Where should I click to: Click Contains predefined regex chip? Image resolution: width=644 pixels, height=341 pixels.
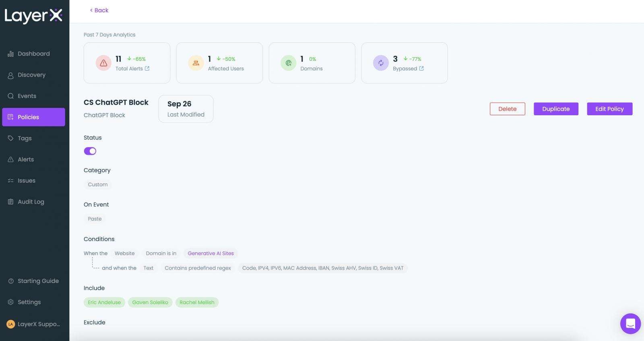coord(198,268)
